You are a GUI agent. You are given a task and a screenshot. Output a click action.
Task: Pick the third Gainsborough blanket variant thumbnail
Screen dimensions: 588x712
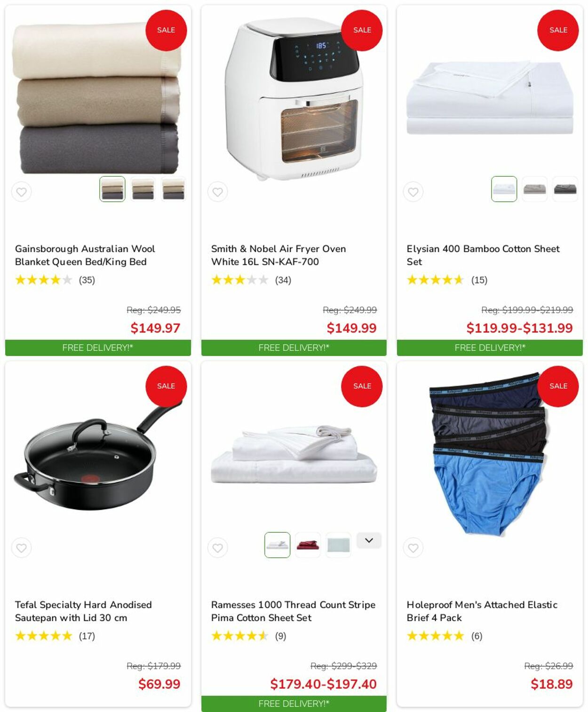click(x=174, y=189)
